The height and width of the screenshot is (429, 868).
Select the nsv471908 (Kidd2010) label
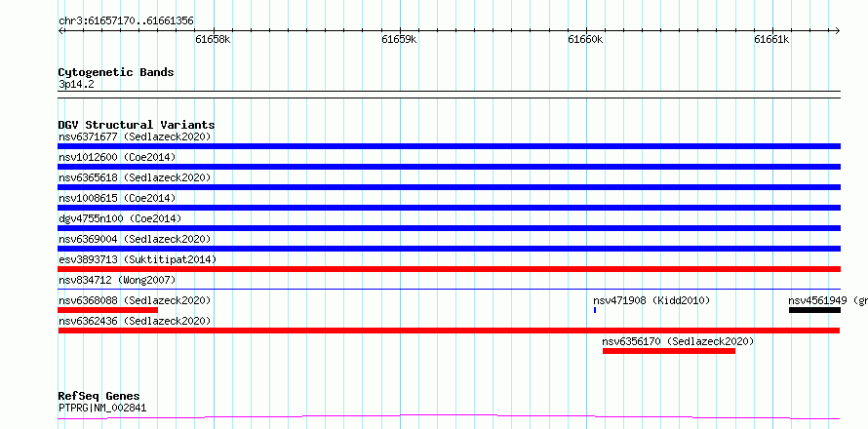[651, 300]
